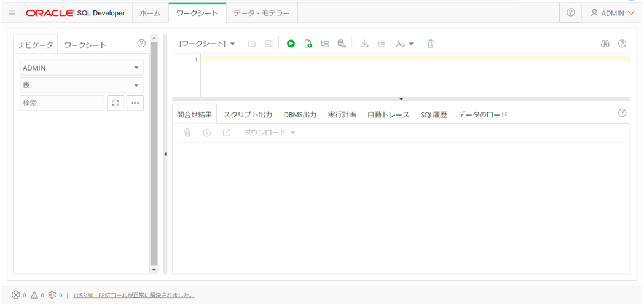The width and height of the screenshot is (644, 306).
Task: Run the statement with the green play icon
Action: [291, 44]
